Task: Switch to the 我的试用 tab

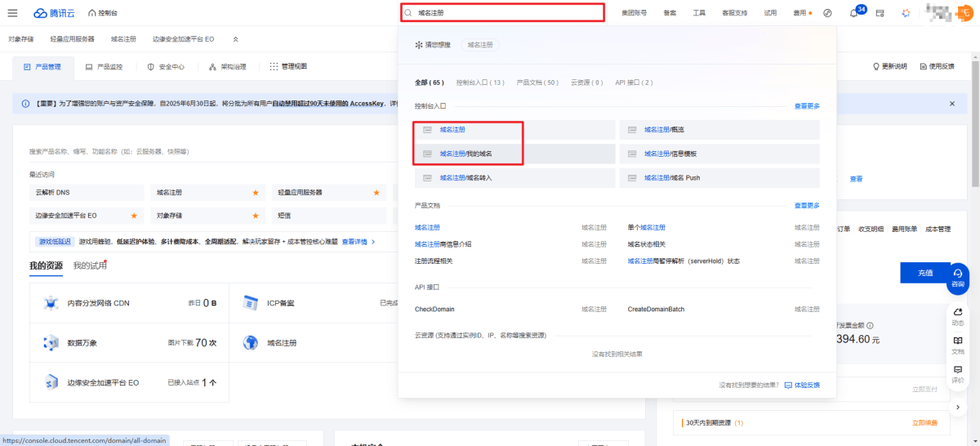Action: tap(90, 265)
